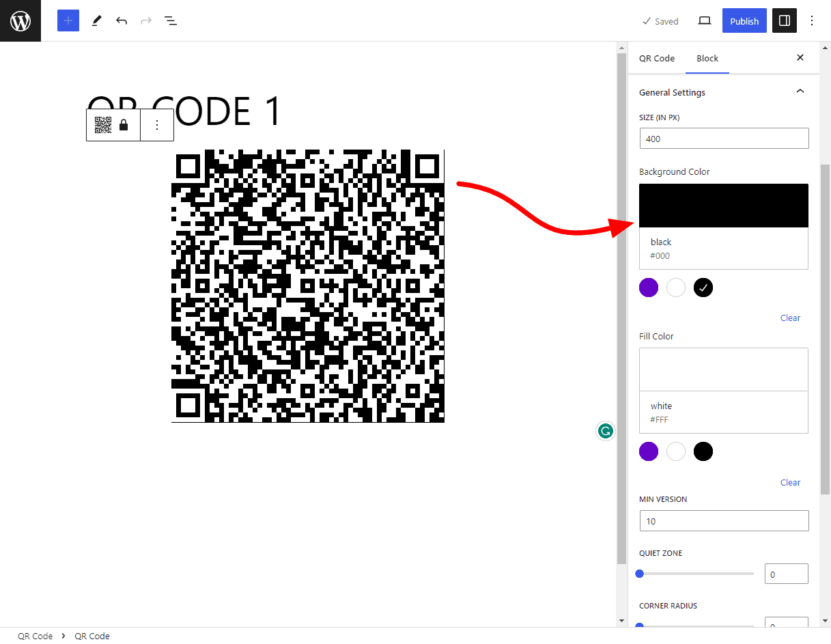Viewport: 831px width, 644px height.
Task: Redo the last change
Action: 145,20
